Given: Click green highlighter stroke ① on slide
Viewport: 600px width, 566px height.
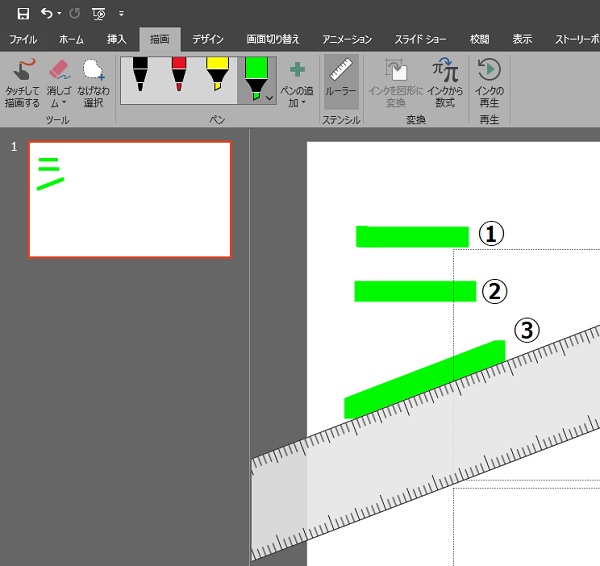Looking at the screenshot, I should click(412, 237).
